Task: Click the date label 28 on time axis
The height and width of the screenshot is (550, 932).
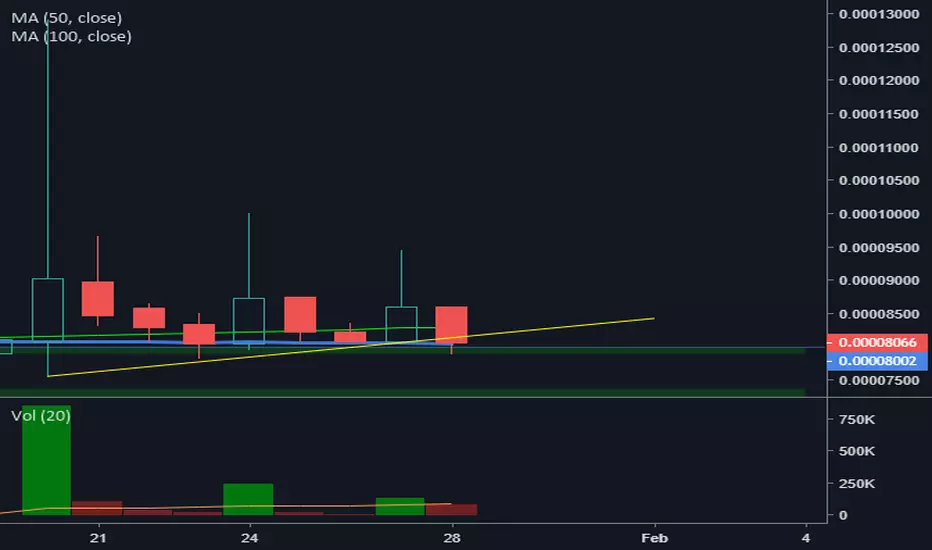Action: click(x=452, y=538)
